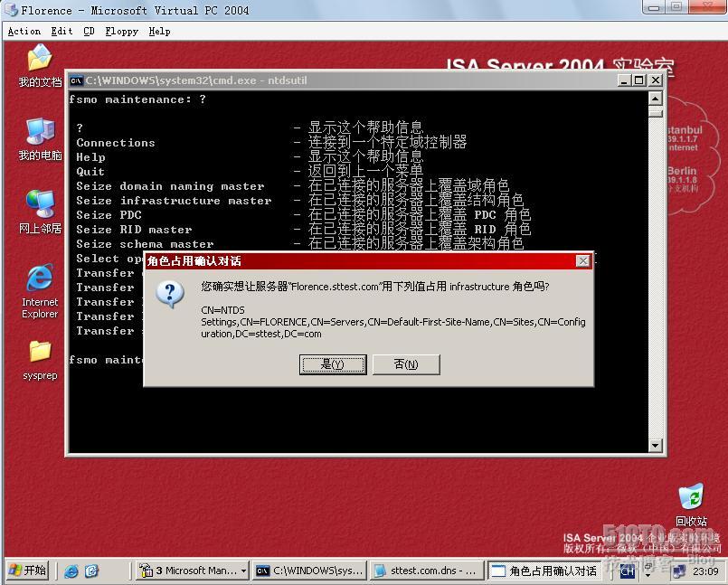Switch to 3 Microsoft Man... taskbar group

[193, 571]
